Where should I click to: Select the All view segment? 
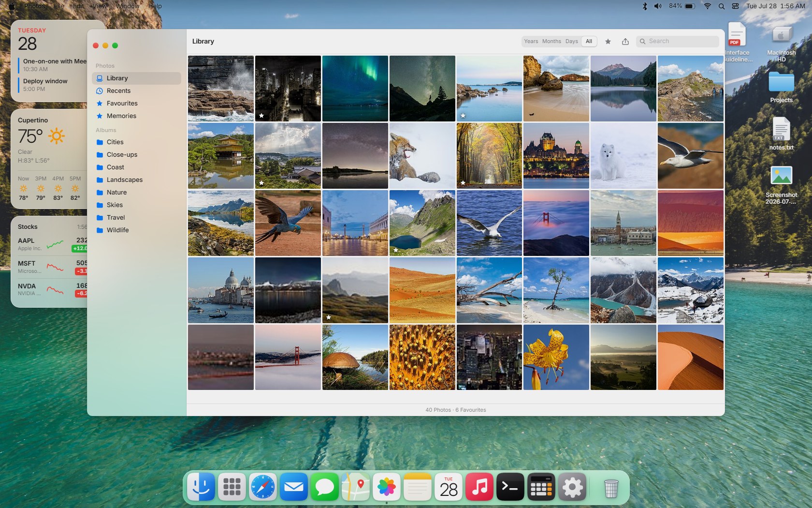coord(589,42)
